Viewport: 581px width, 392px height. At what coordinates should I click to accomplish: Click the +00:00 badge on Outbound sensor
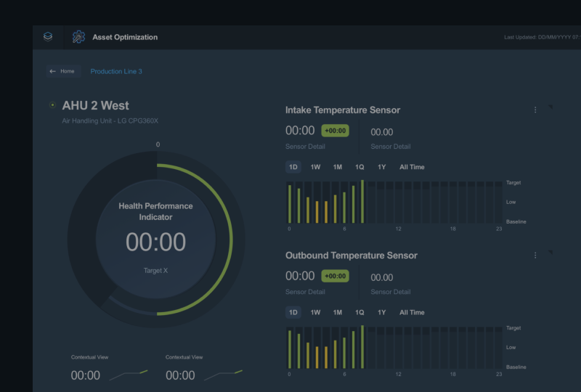[335, 276]
